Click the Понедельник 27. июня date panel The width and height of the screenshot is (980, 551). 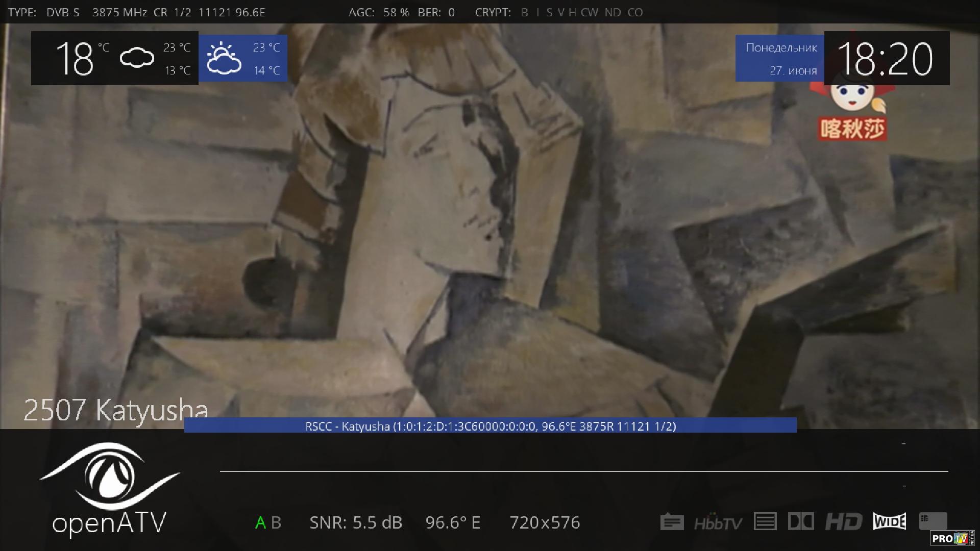780,59
